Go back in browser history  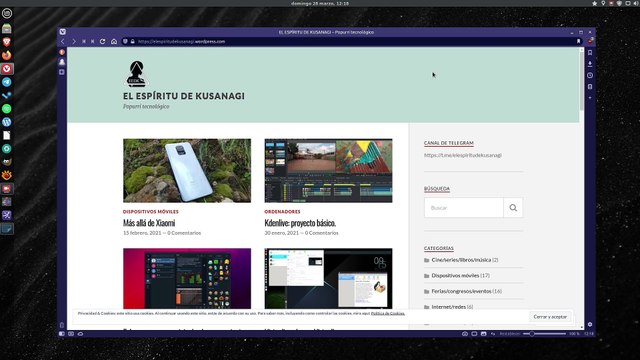tap(63, 41)
